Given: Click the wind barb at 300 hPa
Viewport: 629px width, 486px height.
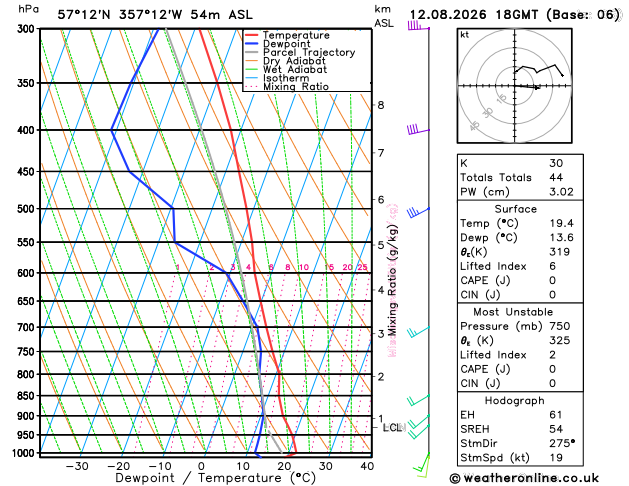Looking at the screenshot, I should pyautogui.click(x=418, y=26).
